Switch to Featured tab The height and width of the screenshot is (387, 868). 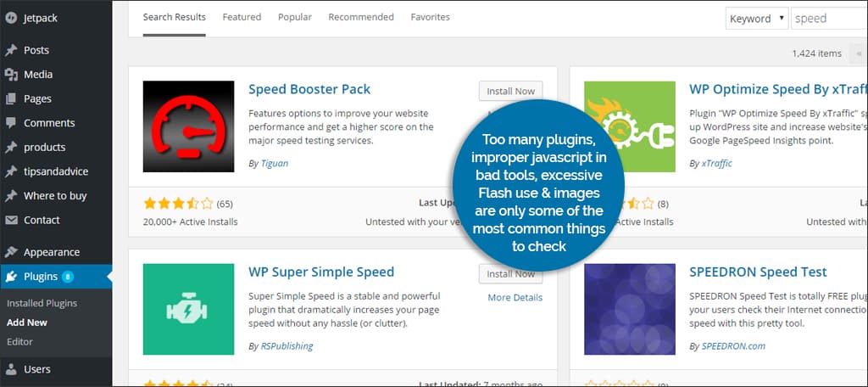point(242,17)
